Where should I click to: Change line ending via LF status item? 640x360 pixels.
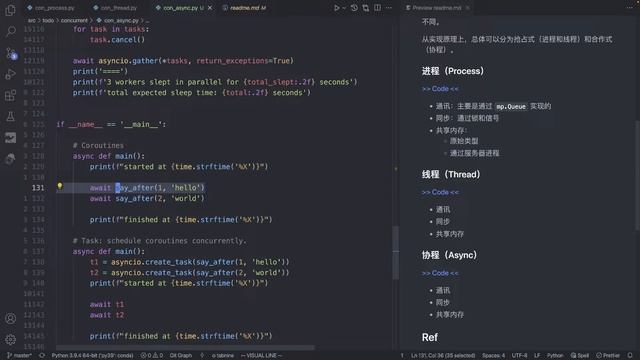(x=537, y=356)
